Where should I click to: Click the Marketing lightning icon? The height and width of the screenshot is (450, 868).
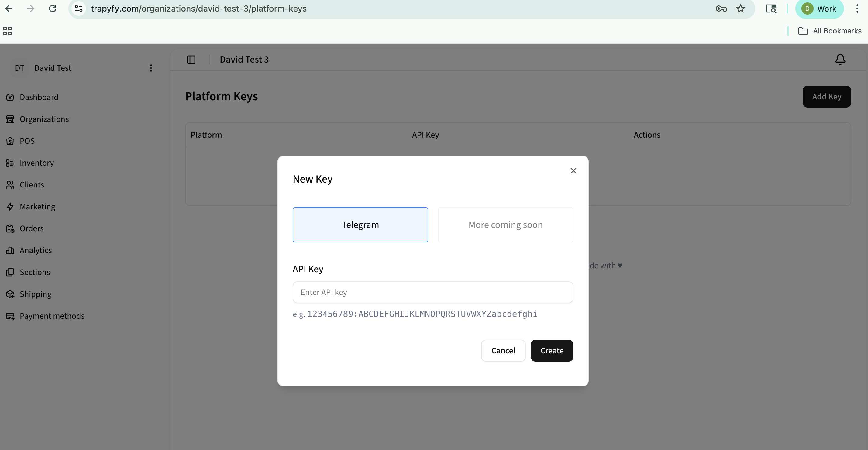coord(10,207)
